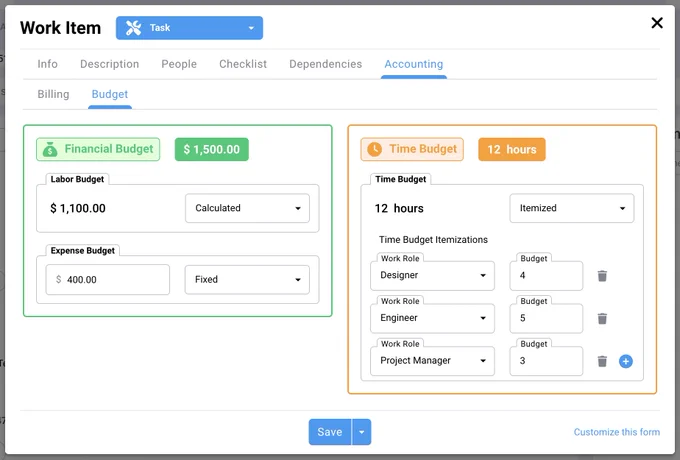
Task: Save the work item
Action: point(330,432)
